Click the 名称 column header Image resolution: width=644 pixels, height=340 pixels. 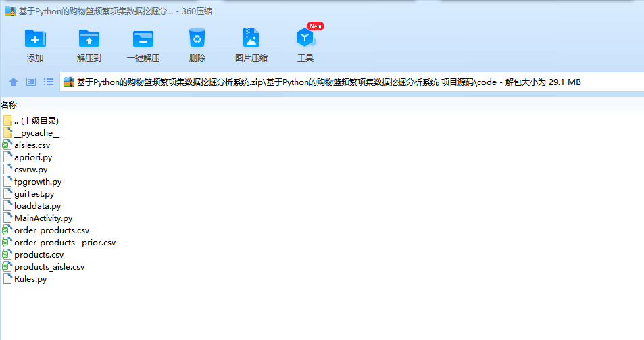coord(9,105)
